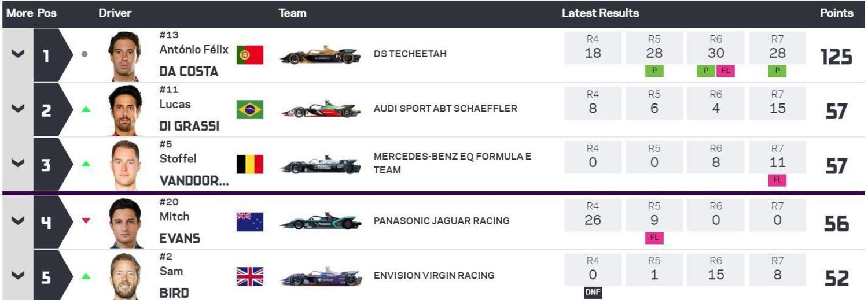This screenshot has height=300, width=868.
Task: Click the New Zealand flag icon
Action: (x=250, y=221)
